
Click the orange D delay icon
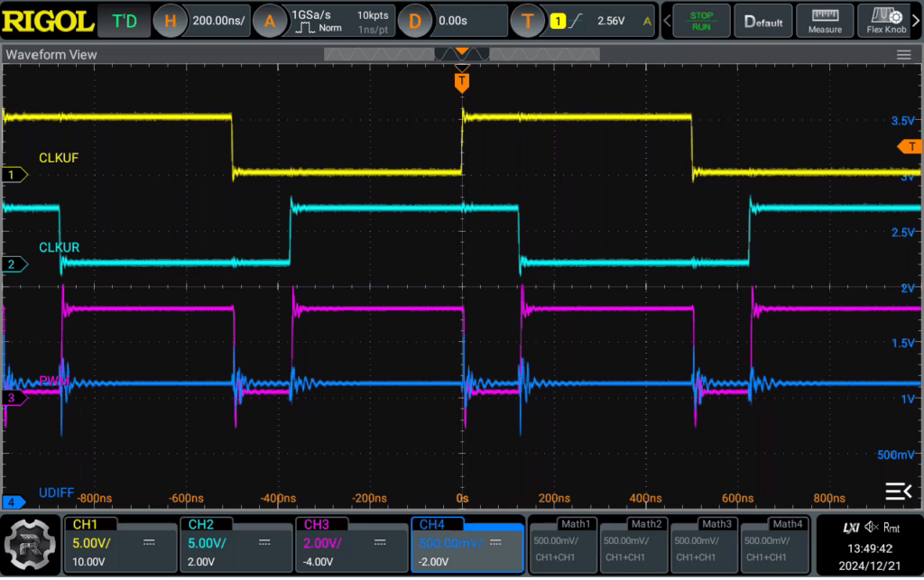click(414, 22)
